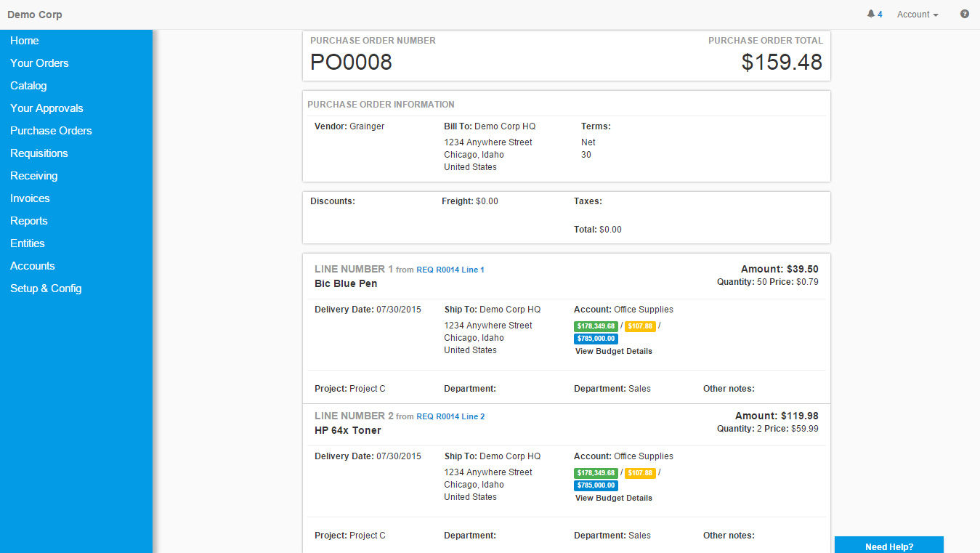The height and width of the screenshot is (553, 980).
Task: Open Requisitions from sidebar
Action: [x=39, y=153]
